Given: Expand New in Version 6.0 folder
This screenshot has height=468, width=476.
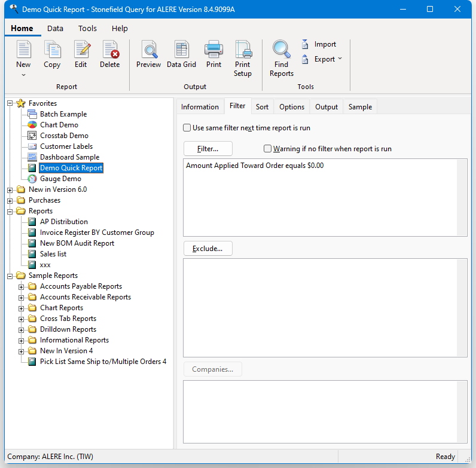Looking at the screenshot, I should tap(10, 190).
